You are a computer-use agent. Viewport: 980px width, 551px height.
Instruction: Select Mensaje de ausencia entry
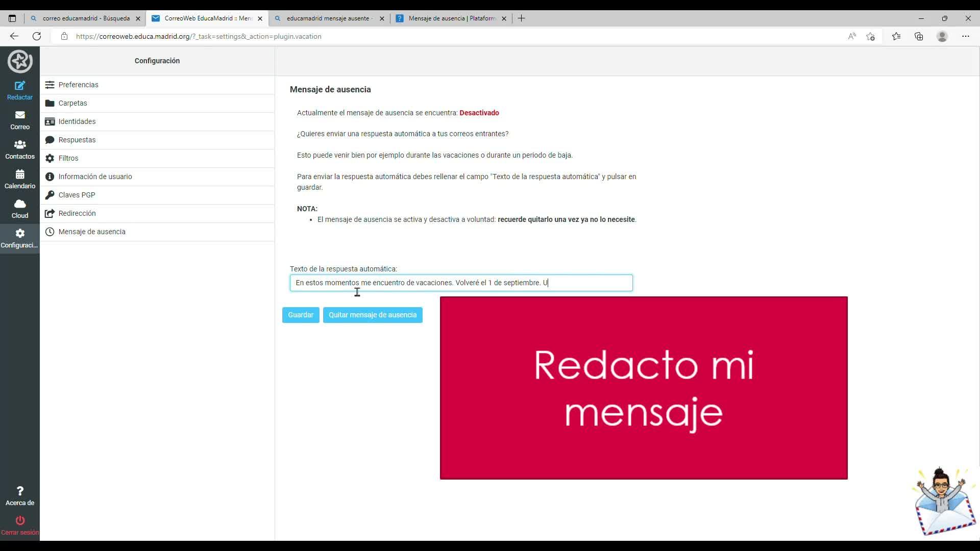pyautogui.click(x=92, y=232)
